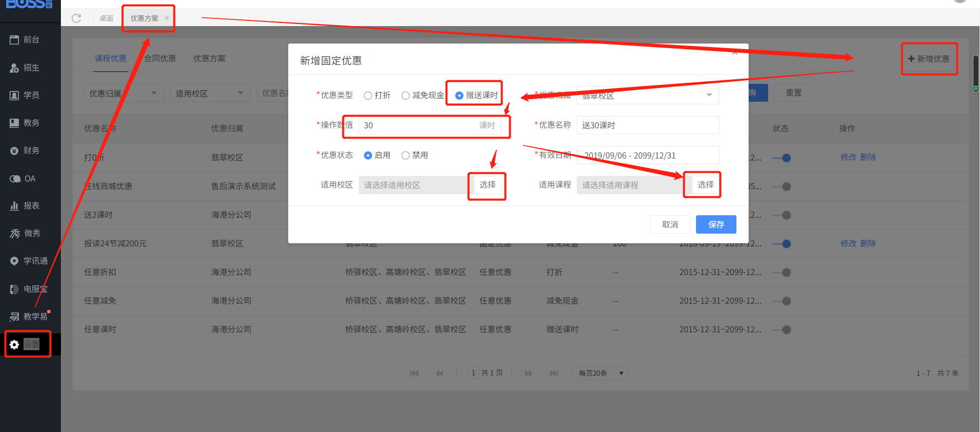This screenshot has height=432, width=980.
Task: Toggle status switch for 任意折扣 row
Action: (781, 272)
